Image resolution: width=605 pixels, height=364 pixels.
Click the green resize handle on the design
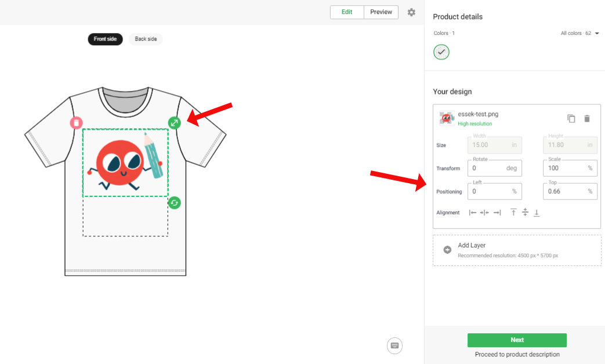pyautogui.click(x=175, y=123)
